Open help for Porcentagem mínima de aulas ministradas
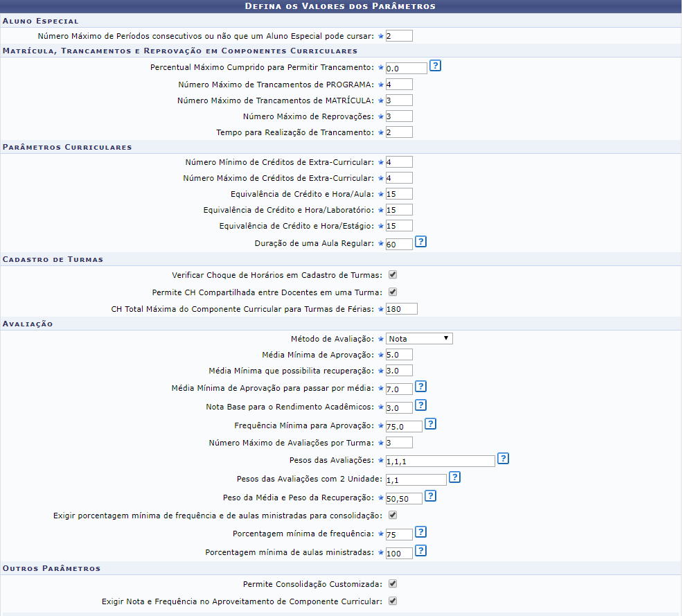Viewport: 683px width, 616px height. click(420, 551)
